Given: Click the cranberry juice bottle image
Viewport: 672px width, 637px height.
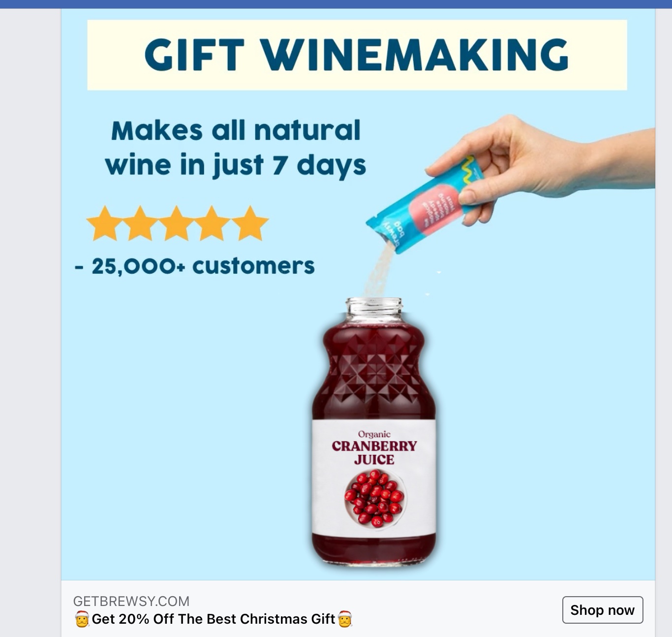Looking at the screenshot, I should [x=374, y=432].
